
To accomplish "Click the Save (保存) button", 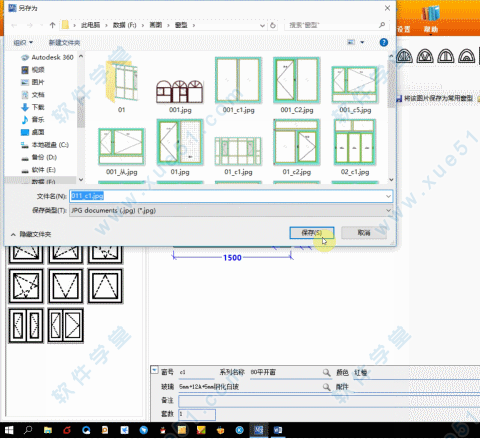I will coord(312,233).
